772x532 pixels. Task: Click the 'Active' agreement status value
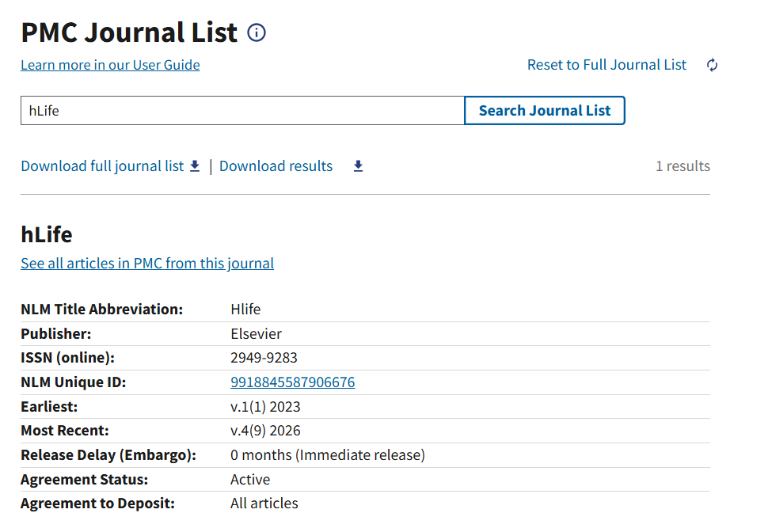[x=250, y=480]
